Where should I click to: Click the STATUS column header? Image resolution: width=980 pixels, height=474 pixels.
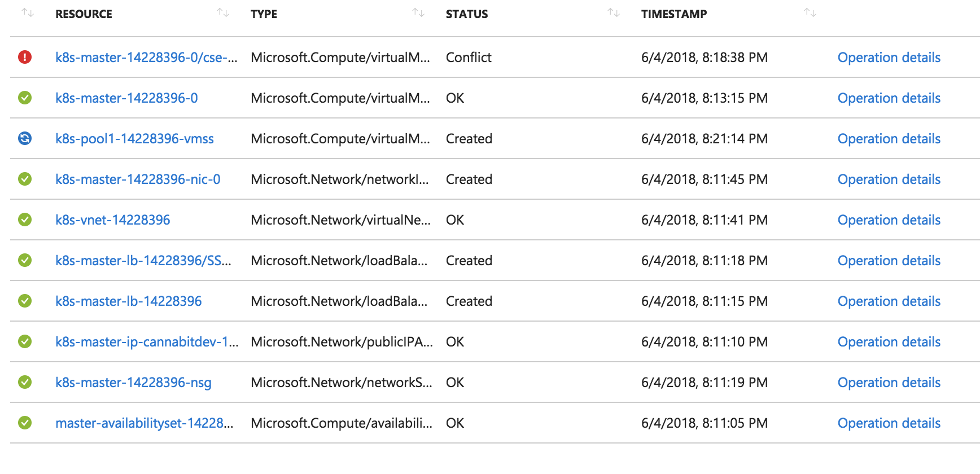[x=467, y=14]
